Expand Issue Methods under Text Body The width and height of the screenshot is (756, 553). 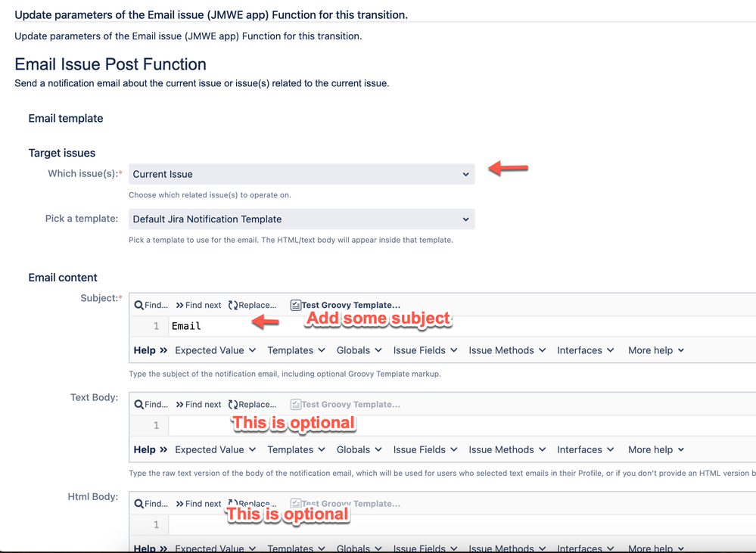coord(507,450)
